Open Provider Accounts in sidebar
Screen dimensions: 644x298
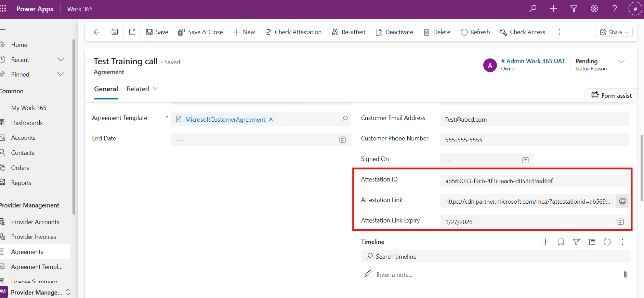pos(35,222)
